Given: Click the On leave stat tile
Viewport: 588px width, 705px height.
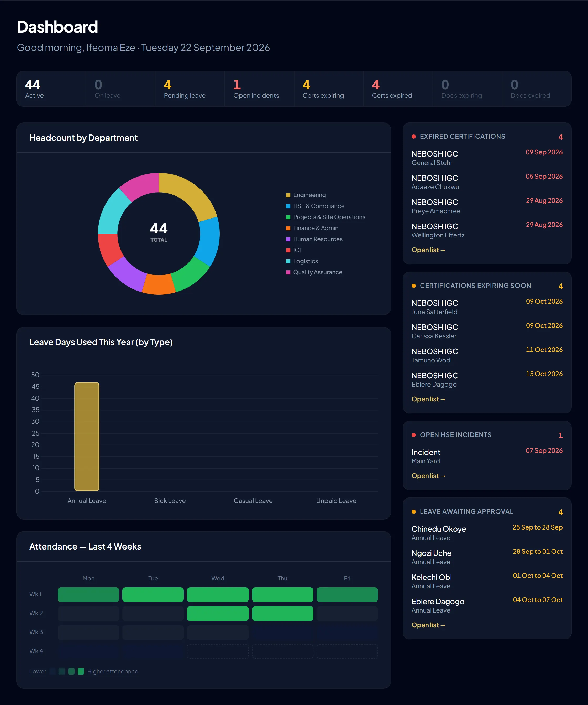Looking at the screenshot, I should (x=120, y=89).
